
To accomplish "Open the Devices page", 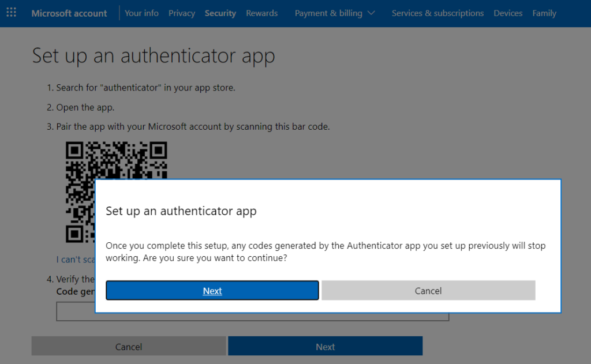I will click(x=508, y=13).
